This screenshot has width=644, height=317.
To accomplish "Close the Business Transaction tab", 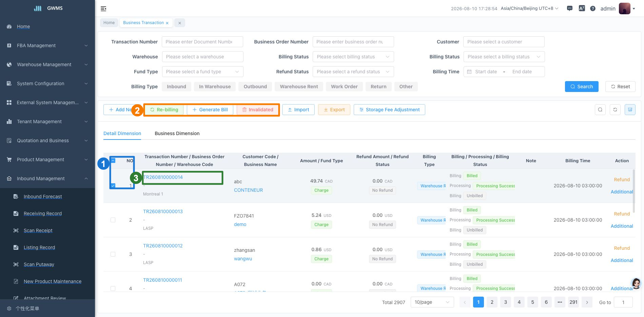I will click(x=167, y=23).
